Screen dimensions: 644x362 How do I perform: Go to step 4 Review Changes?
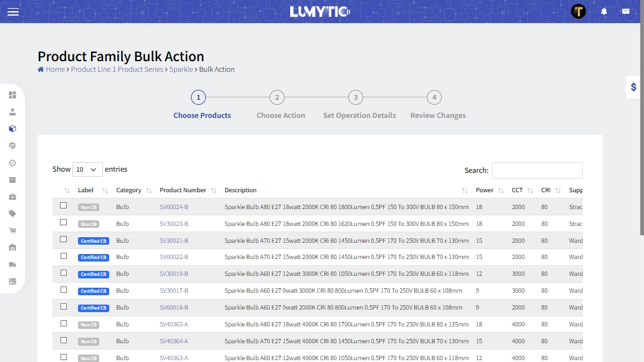pos(434,97)
